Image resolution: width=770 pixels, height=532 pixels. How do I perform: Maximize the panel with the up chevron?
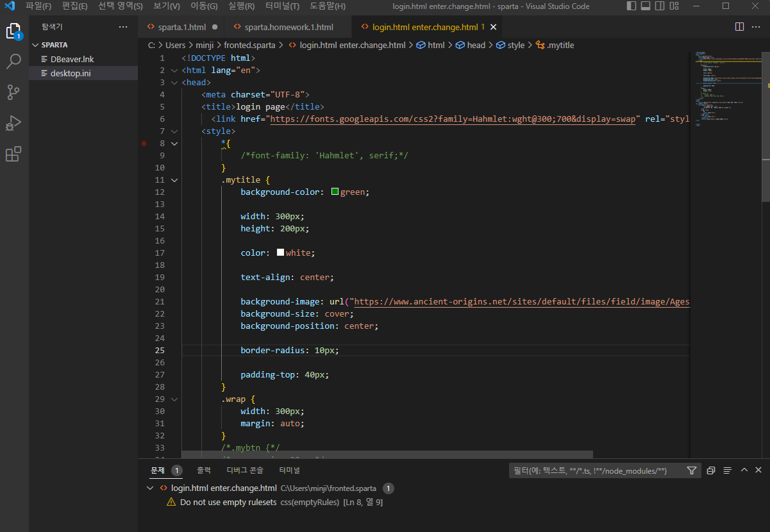[x=744, y=470]
